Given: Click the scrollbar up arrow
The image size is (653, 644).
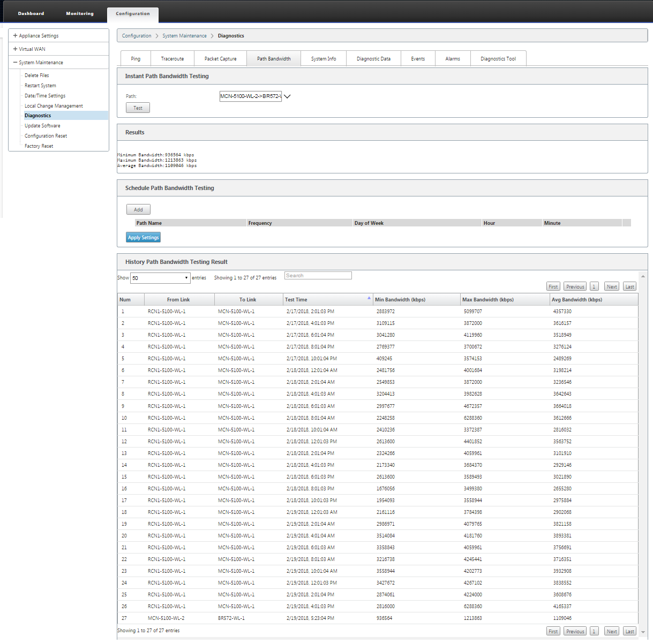Looking at the screenshot, I should coord(643,276).
